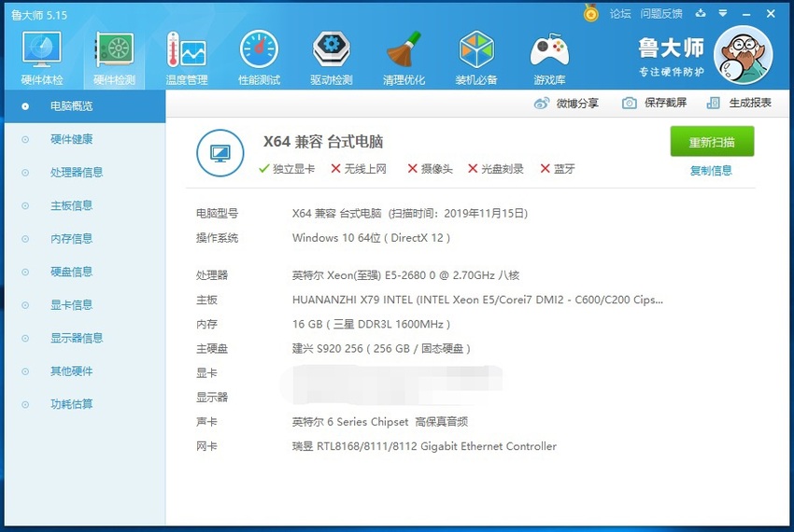
Task: Open 装机必备 cube software icon
Action: click(476, 58)
